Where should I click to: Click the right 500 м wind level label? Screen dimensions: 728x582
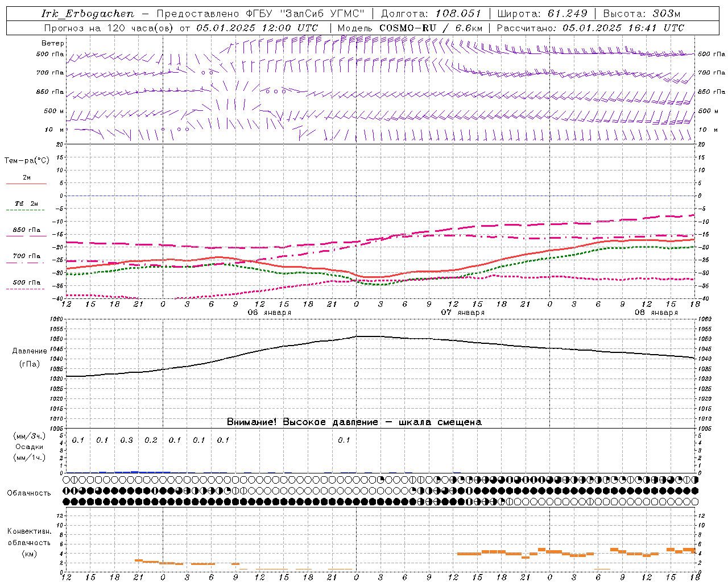708,111
